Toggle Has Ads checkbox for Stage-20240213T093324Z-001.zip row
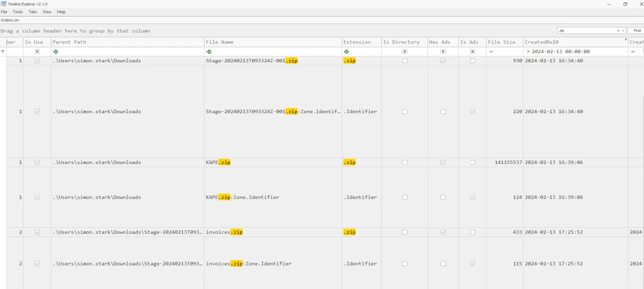644x289 pixels. [443, 61]
